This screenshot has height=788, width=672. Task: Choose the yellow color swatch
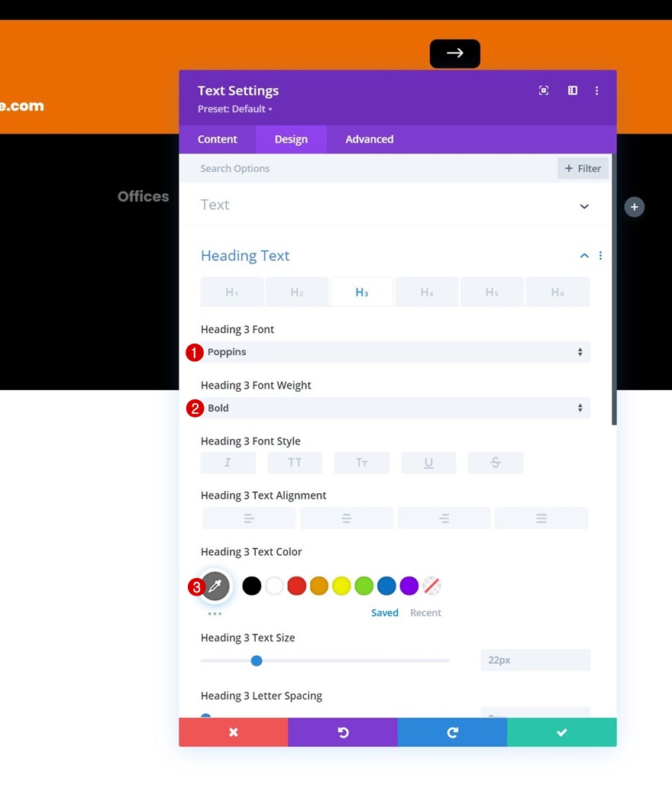(x=341, y=586)
